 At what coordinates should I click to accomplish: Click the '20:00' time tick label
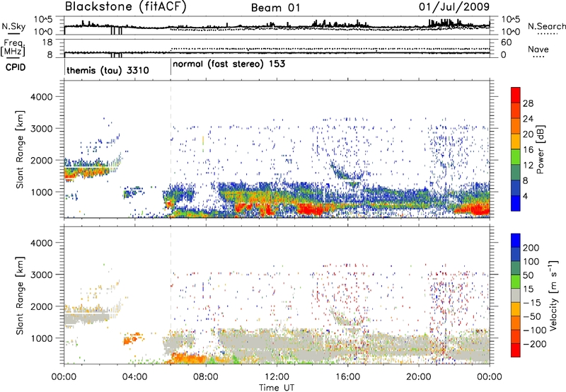pyautogui.click(x=418, y=377)
